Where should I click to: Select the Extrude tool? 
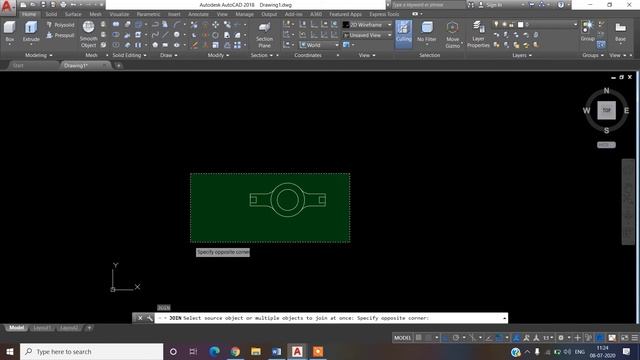31,32
